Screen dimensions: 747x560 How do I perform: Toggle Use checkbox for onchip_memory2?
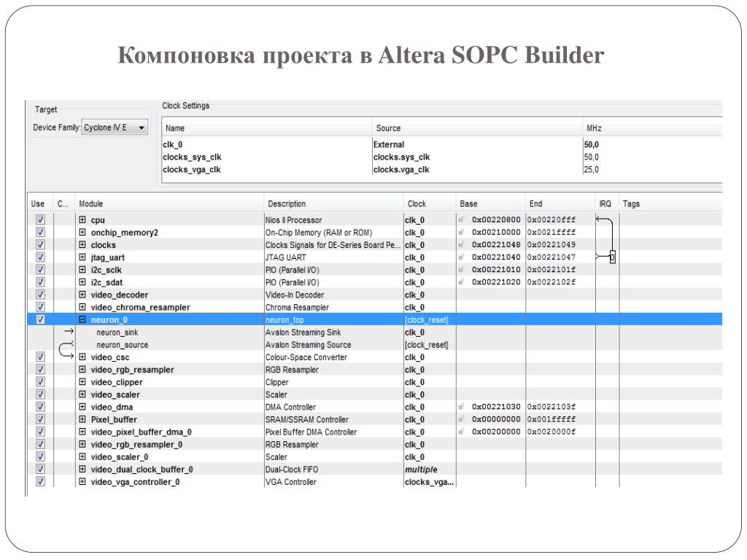(41, 232)
